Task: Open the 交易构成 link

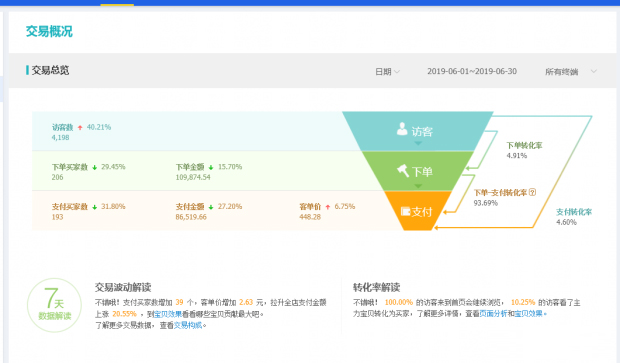Action: [x=188, y=325]
